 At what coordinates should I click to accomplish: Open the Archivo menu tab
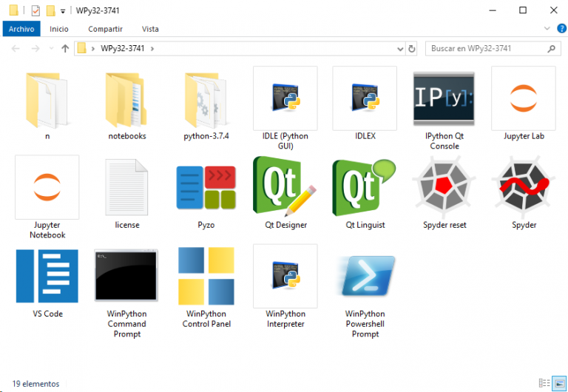[x=21, y=29]
